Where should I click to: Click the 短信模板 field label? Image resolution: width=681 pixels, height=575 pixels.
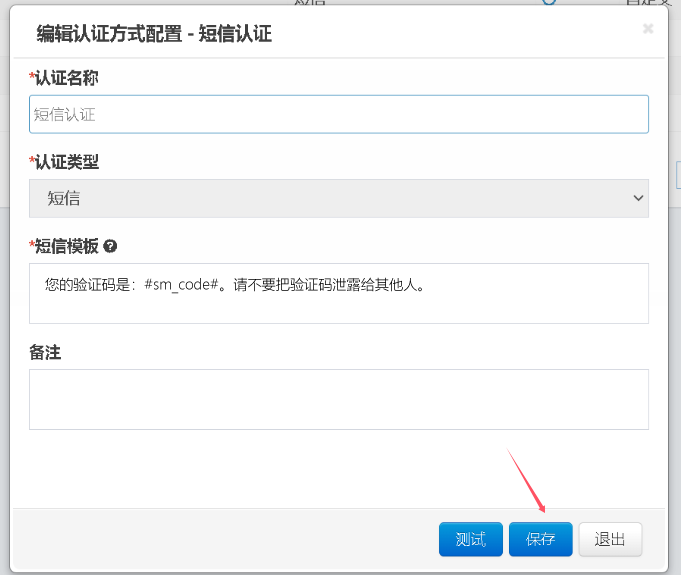point(66,246)
